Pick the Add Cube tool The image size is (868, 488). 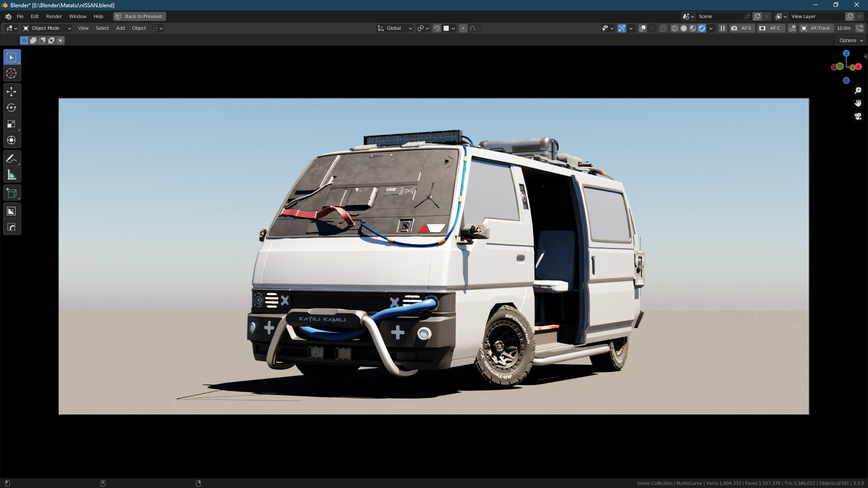coord(11,192)
